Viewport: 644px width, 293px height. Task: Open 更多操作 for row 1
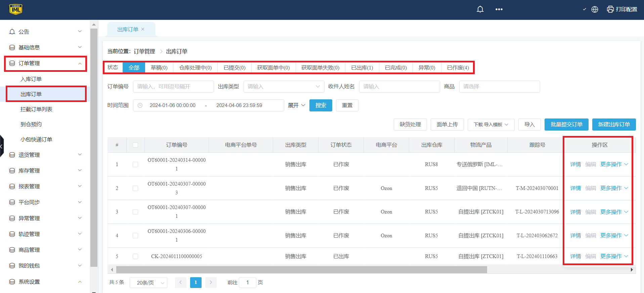614,164
